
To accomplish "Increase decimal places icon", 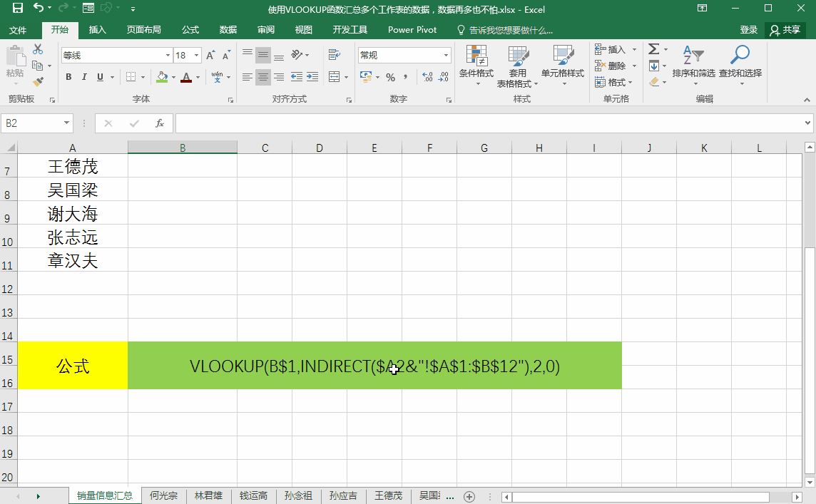I will (427, 78).
